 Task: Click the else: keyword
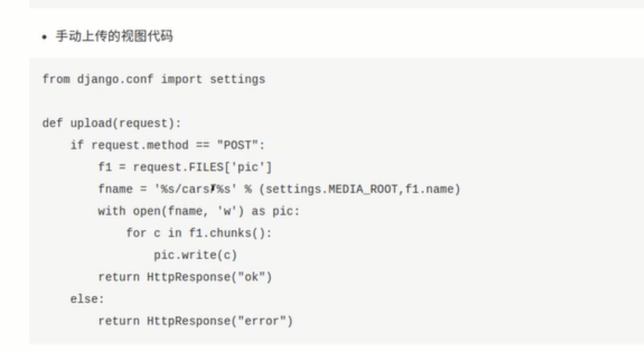[87, 299]
